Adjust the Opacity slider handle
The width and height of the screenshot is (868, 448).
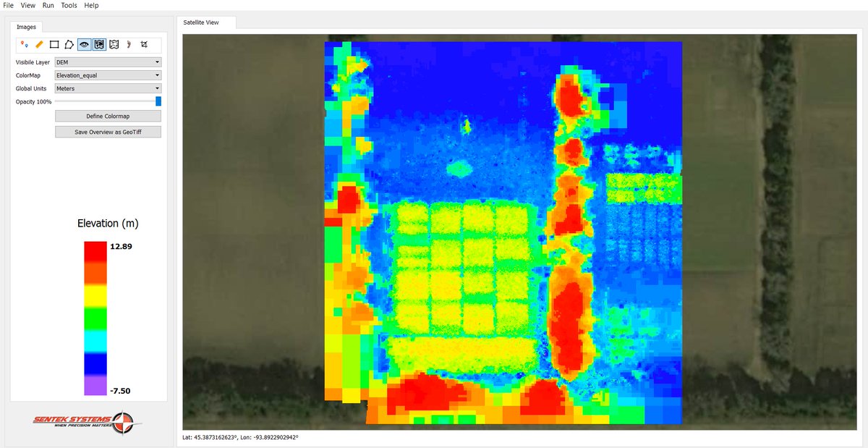click(158, 101)
